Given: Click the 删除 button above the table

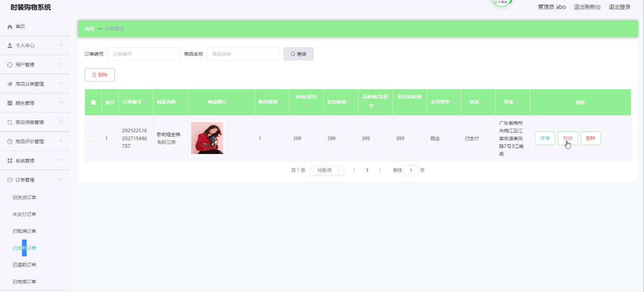Looking at the screenshot, I should pos(100,75).
